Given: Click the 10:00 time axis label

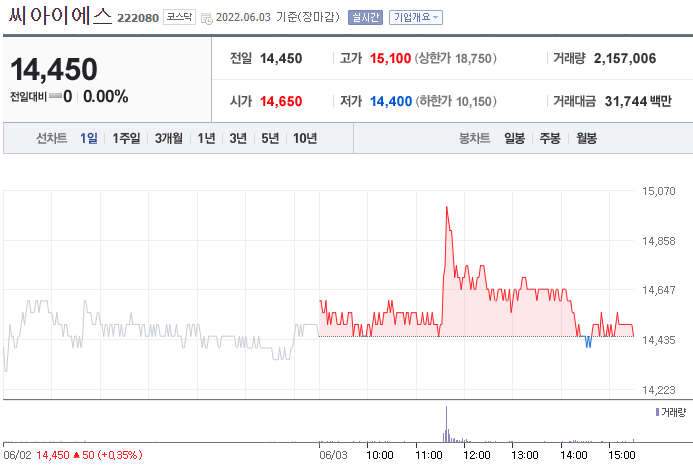Looking at the screenshot, I should (380, 455).
